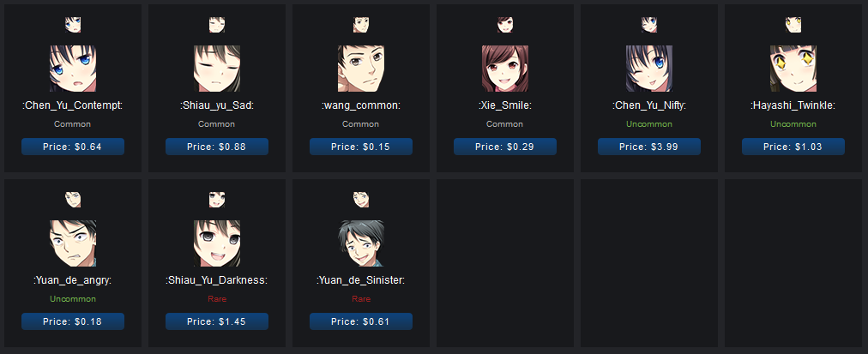This screenshot has height=354, width=868.
Task: Open the large wang_common emoticon image
Action: [361, 69]
